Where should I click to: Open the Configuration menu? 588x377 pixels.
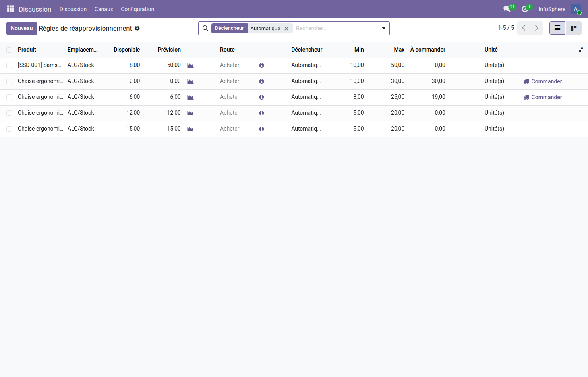(x=137, y=9)
